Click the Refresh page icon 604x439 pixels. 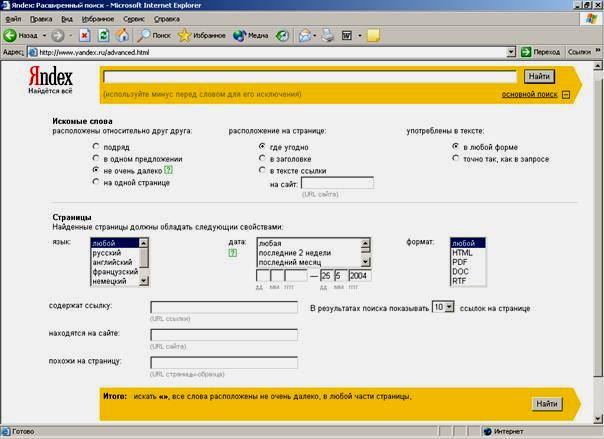pyautogui.click(x=103, y=35)
